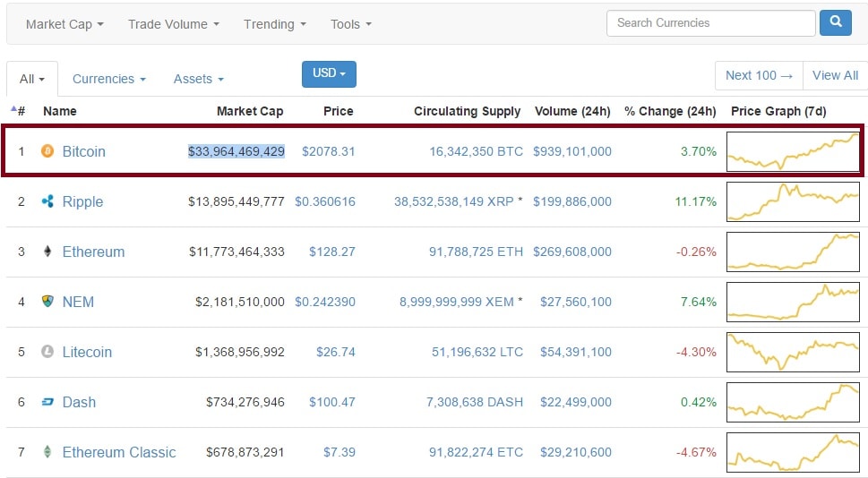Open the Market Cap dropdown menu
Image resolution: width=868 pixels, height=478 pixels.
64,24
